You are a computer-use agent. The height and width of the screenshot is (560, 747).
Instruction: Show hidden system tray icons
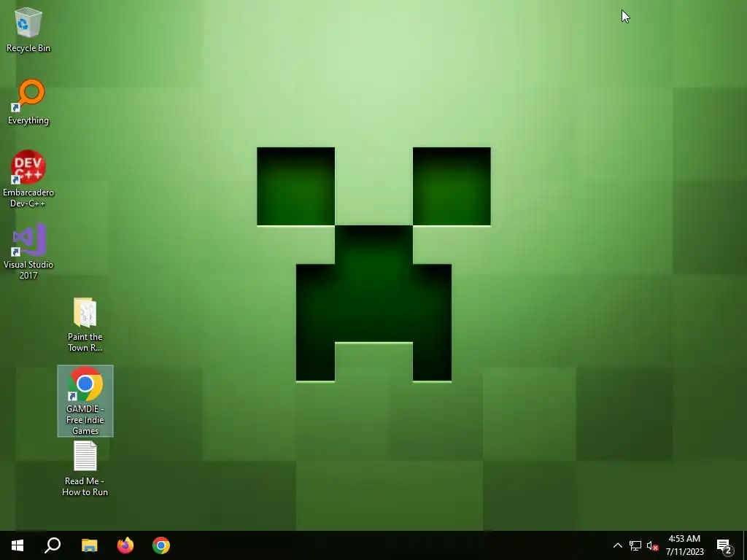(x=617, y=545)
